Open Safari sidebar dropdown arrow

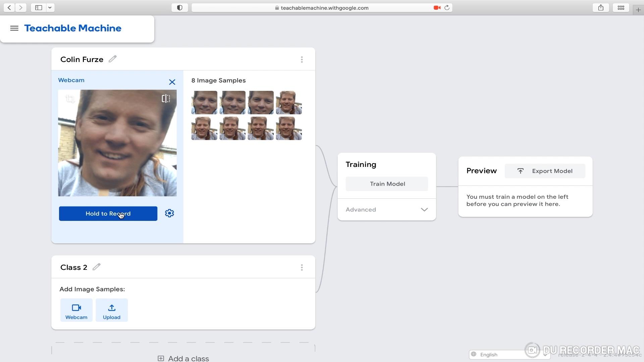tap(50, 8)
